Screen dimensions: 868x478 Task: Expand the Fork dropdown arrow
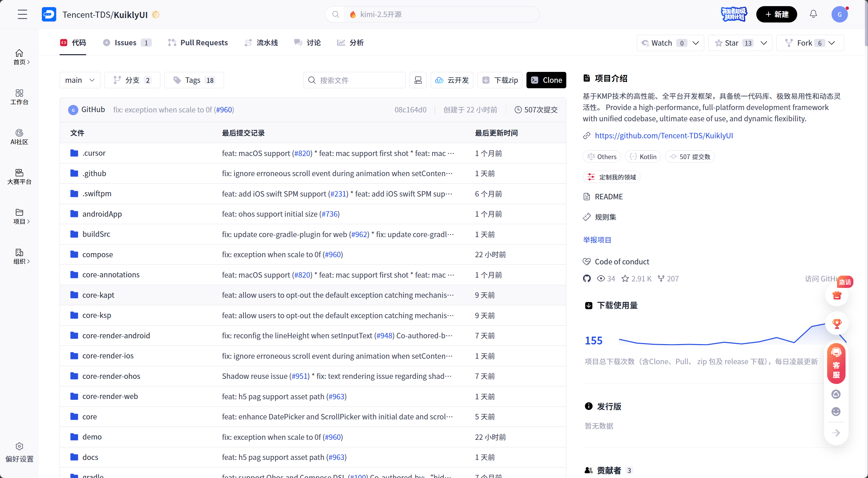click(832, 43)
